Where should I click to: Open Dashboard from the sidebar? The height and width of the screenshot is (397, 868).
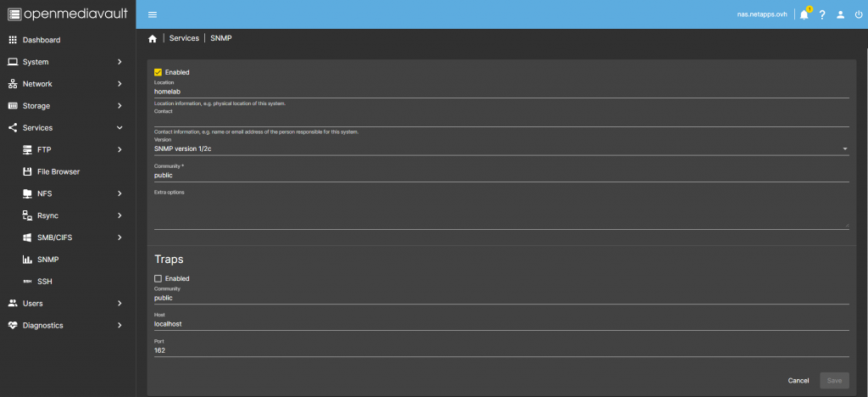click(41, 40)
